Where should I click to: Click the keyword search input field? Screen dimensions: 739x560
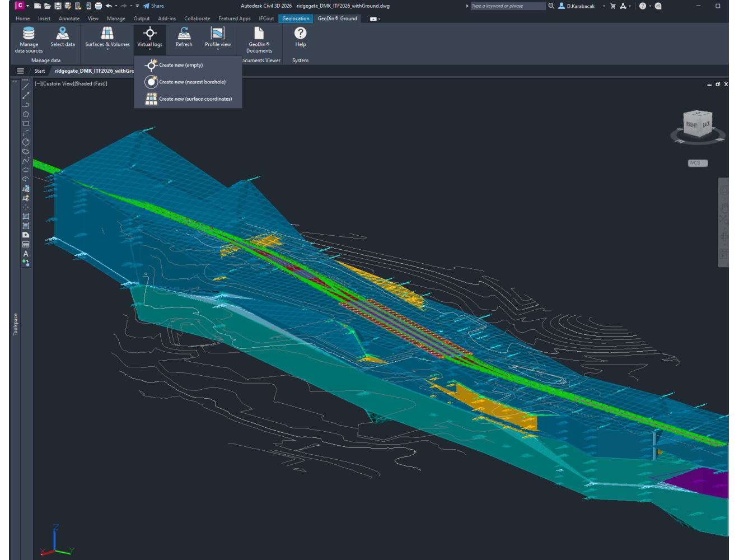[507, 6]
